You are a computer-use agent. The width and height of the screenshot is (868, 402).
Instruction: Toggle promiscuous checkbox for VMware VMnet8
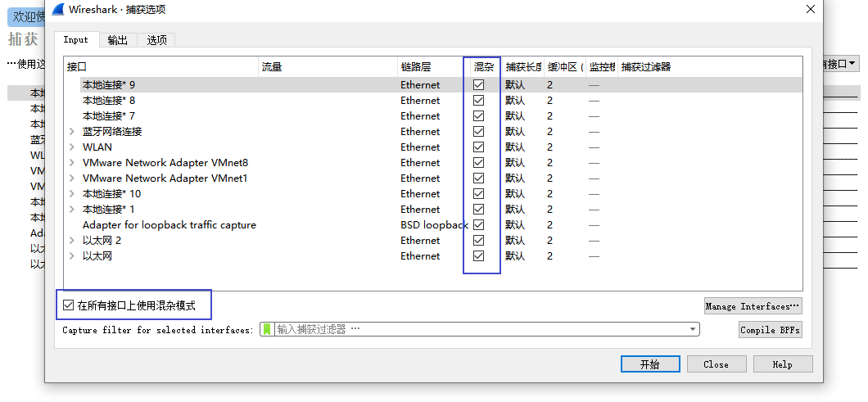[x=479, y=162]
